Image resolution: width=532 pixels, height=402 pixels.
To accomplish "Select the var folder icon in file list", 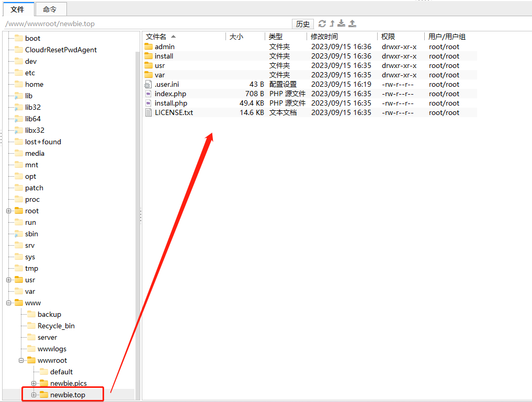I will (149, 75).
